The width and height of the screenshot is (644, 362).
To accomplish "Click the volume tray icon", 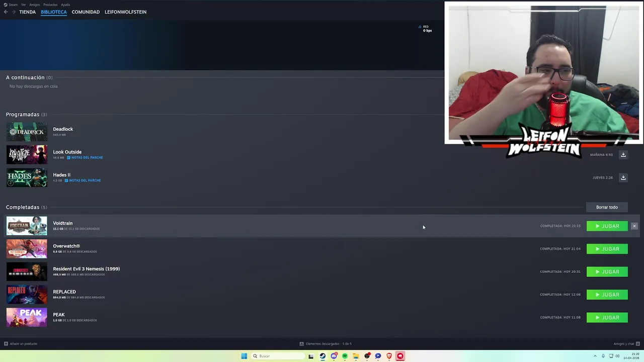I will pos(617,356).
